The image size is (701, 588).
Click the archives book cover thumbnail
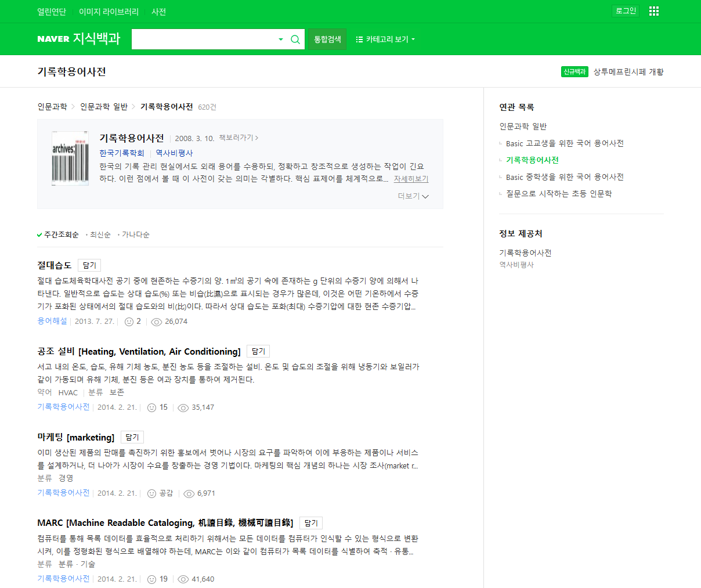point(70,158)
